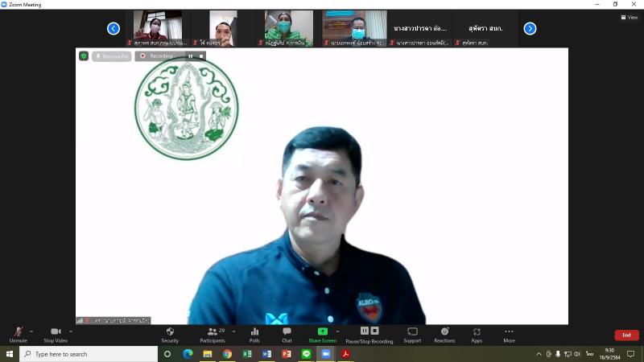Open audio options arrow beside Unmute
Viewport: 644px width, 362px height.
pos(31,331)
